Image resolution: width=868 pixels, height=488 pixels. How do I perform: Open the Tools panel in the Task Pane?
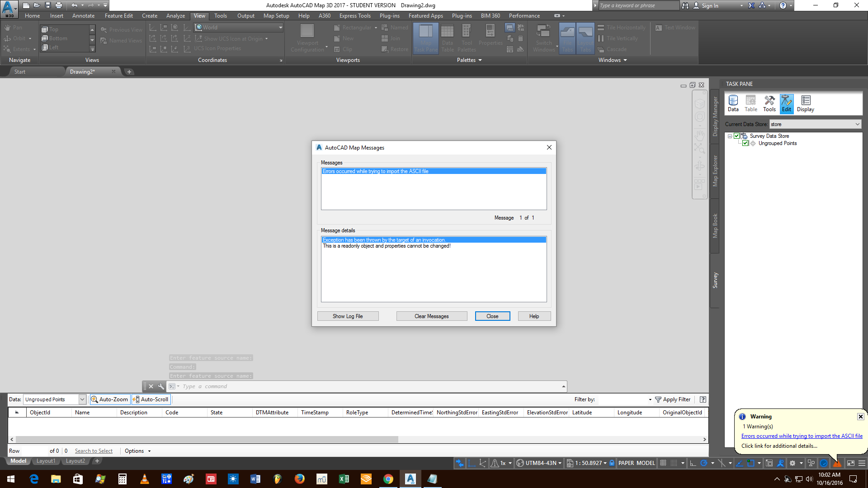[769, 103]
